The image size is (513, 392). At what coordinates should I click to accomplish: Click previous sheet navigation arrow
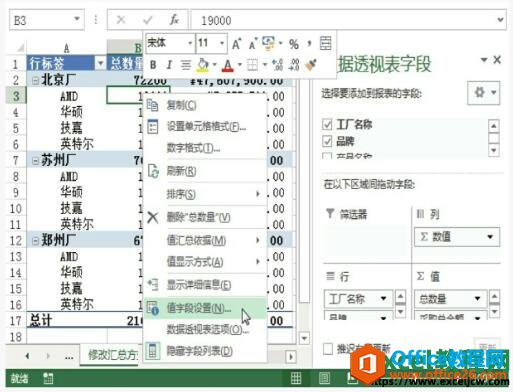pyautogui.click(x=27, y=356)
